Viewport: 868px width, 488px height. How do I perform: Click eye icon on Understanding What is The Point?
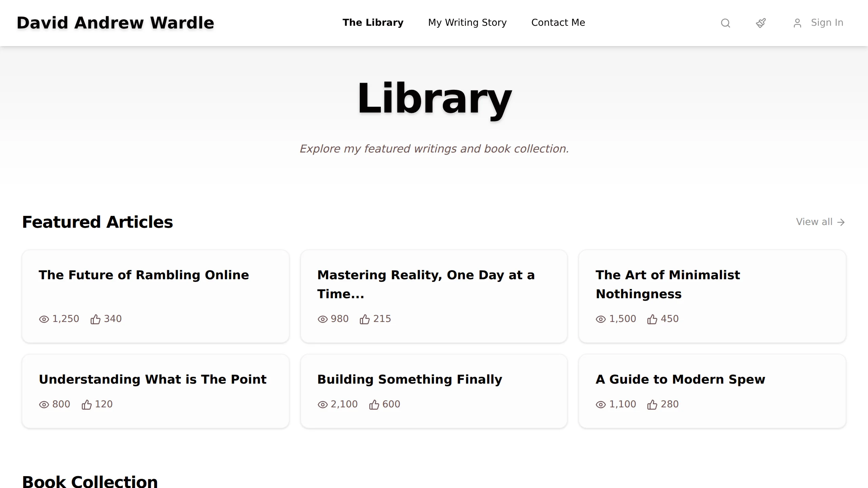click(44, 405)
